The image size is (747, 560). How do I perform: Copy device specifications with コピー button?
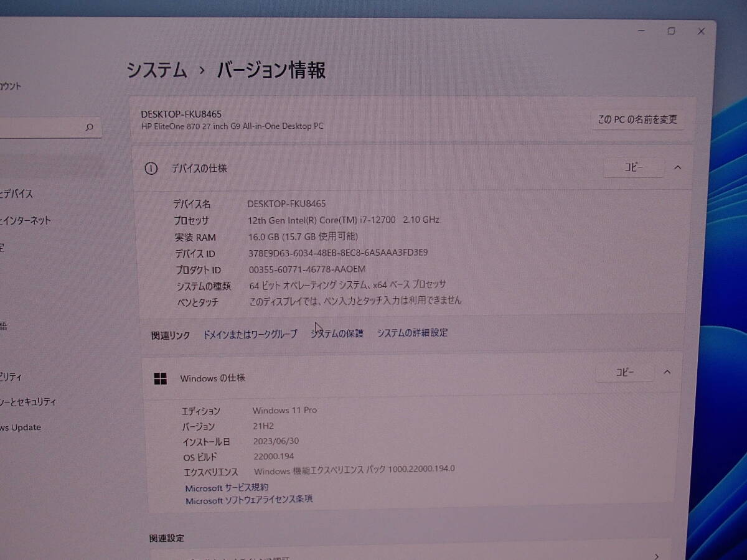click(x=634, y=167)
